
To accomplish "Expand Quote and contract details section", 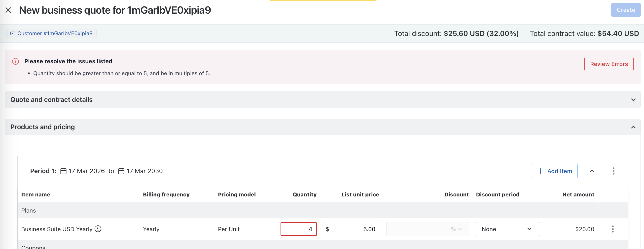I will [633, 100].
